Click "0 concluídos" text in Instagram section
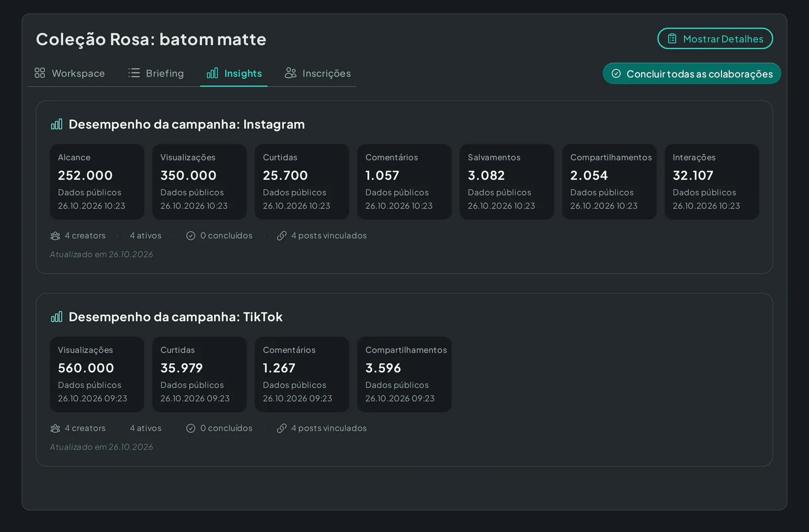 coord(226,236)
